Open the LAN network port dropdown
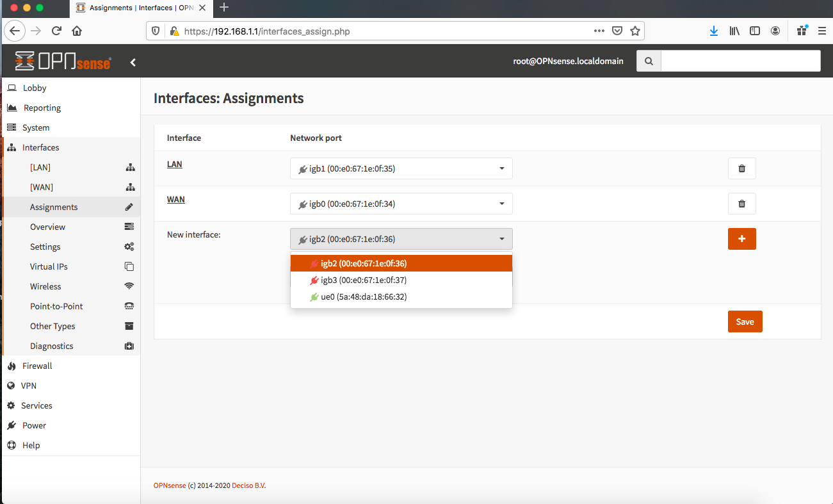This screenshot has height=504, width=833. (x=401, y=168)
